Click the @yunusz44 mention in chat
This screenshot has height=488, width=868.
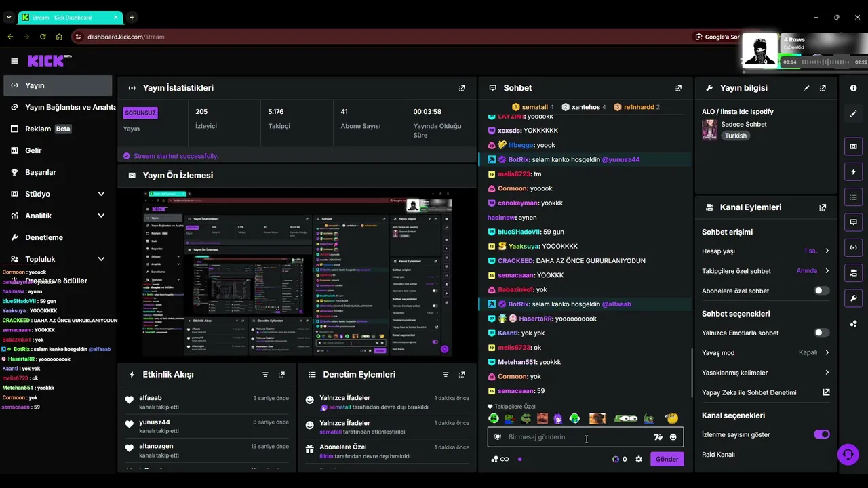(x=620, y=160)
